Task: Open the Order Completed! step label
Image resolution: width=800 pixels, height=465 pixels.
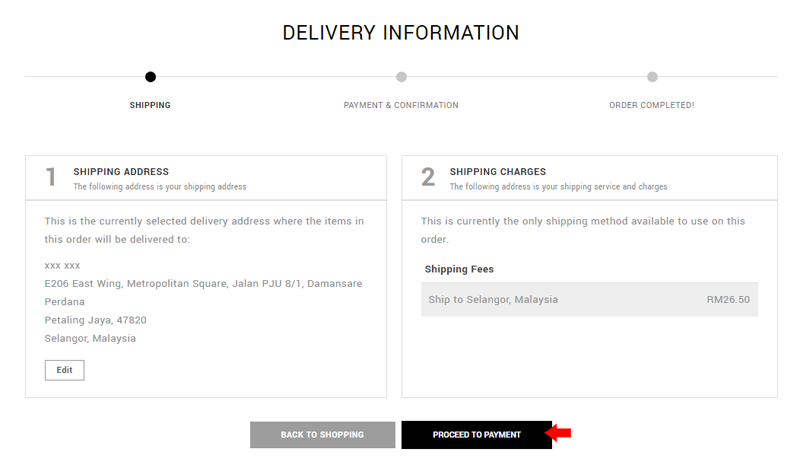Action: tap(652, 105)
